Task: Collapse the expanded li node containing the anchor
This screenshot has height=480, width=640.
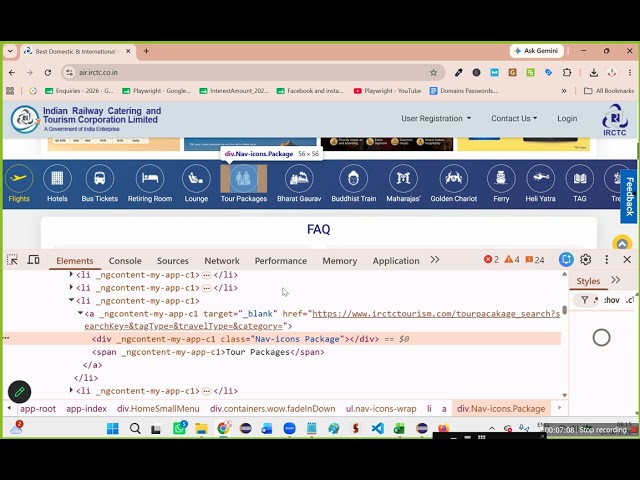Action: click(71, 300)
